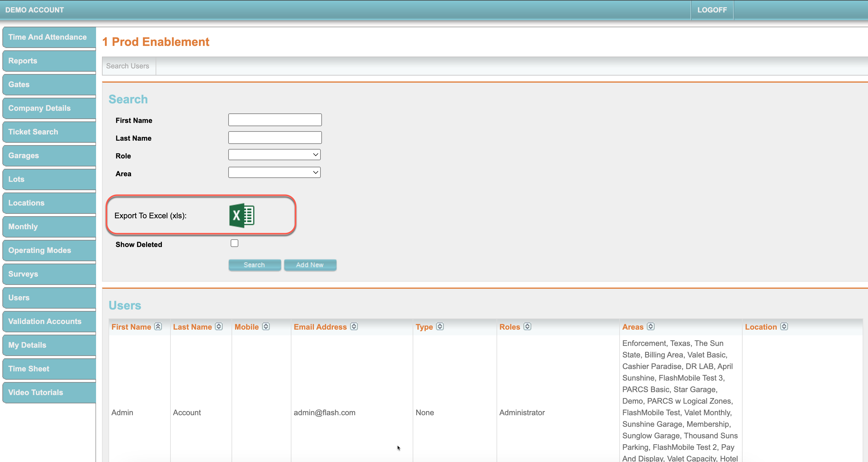Click LOGOFF in the top bar
The height and width of the screenshot is (462, 868).
point(712,10)
